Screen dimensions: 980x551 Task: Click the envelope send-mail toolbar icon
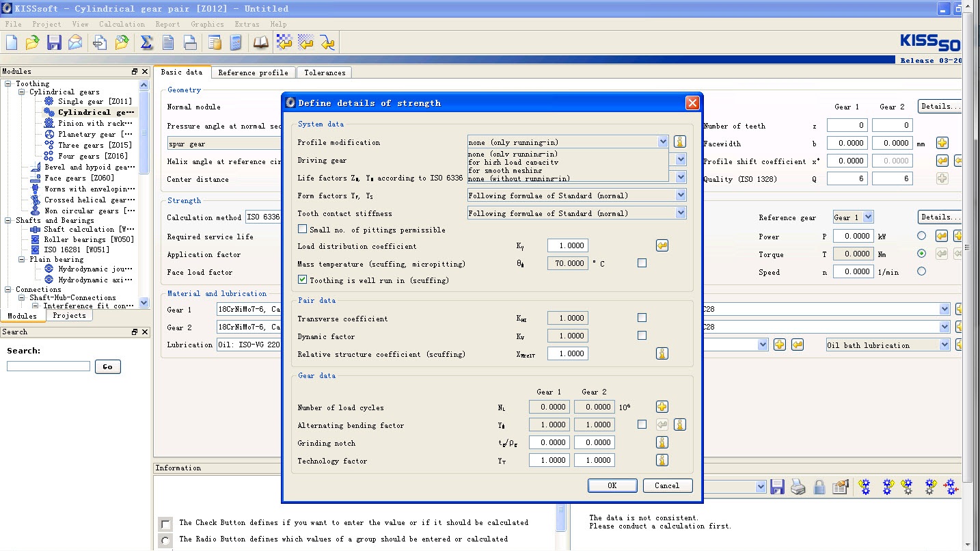tap(75, 42)
